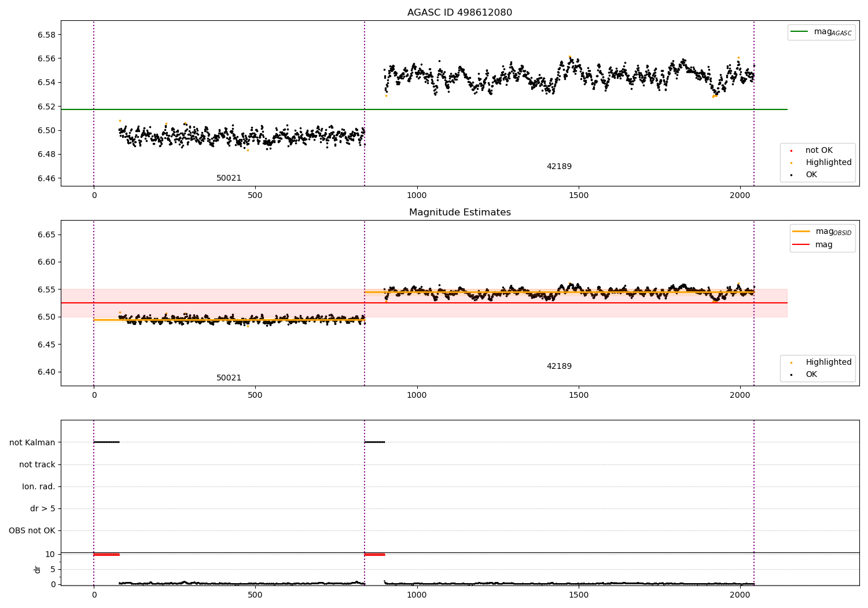
Task: Click the 6.46 y-axis tick label
Action: 46,178
